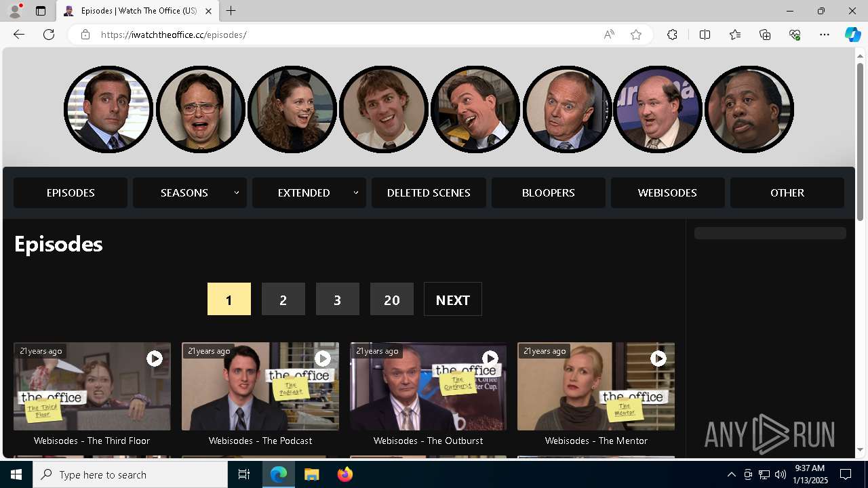868x488 pixels.
Task: Click scrollbar down arrow
Action: [860, 449]
